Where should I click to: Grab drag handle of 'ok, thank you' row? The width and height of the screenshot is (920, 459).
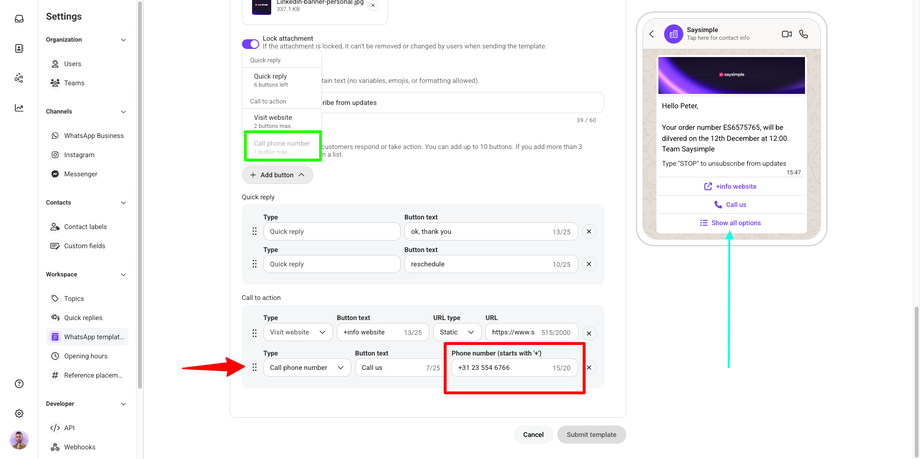(255, 231)
